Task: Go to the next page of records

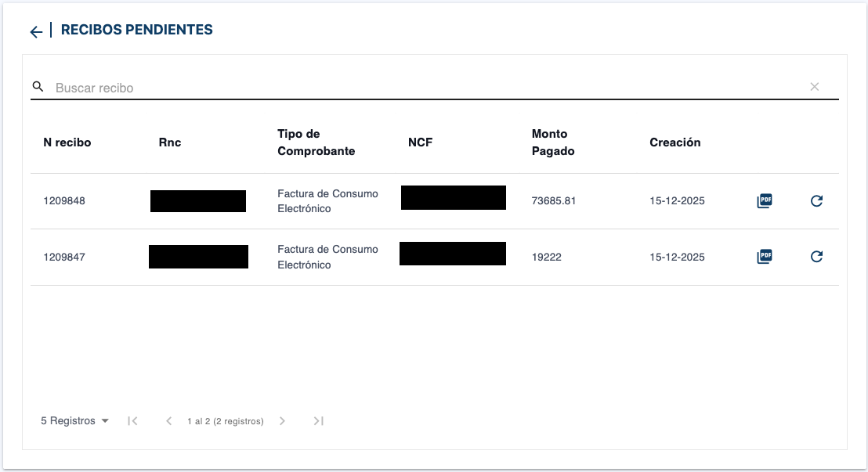Action: point(283,421)
